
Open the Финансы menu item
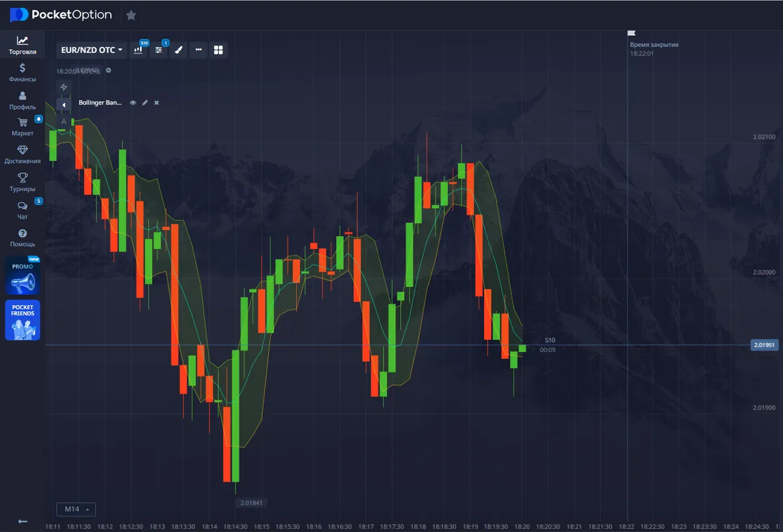point(22,72)
